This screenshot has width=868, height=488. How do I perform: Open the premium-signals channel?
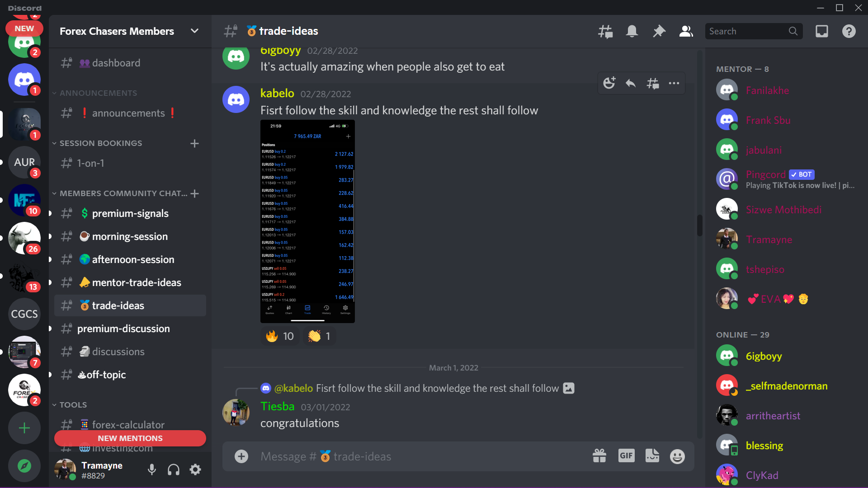[130, 213]
